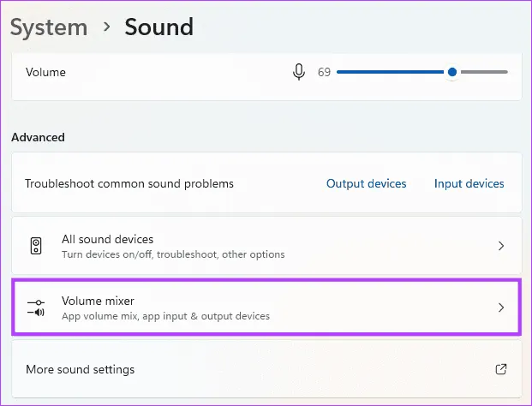Troubleshoot Input devices
Viewport: 532px width, 406px height.
469,183
